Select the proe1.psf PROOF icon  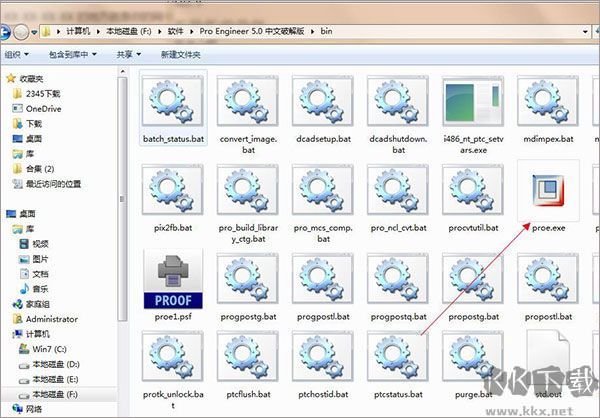point(173,279)
